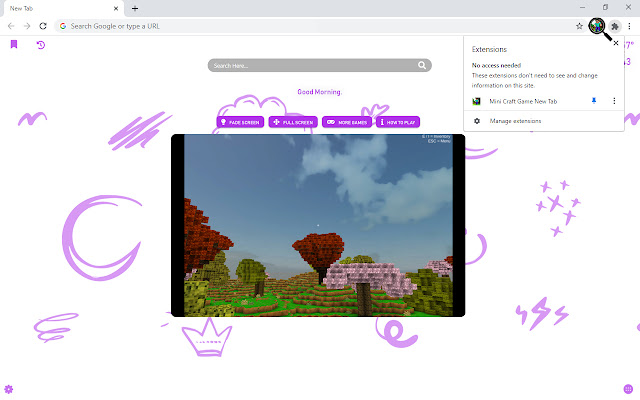Open the purple bookmarks icon
The height and width of the screenshot is (400, 640).
[14, 44]
